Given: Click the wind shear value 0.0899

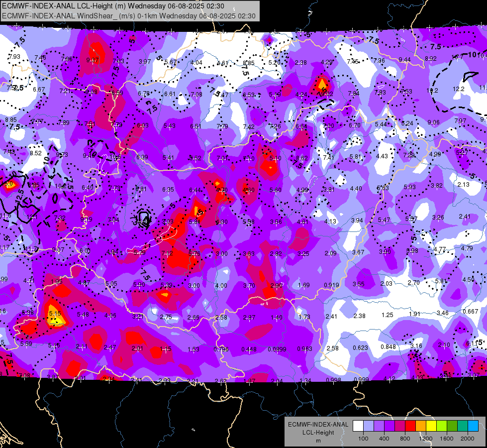Looking at the screenshot, I should coord(277,349).
